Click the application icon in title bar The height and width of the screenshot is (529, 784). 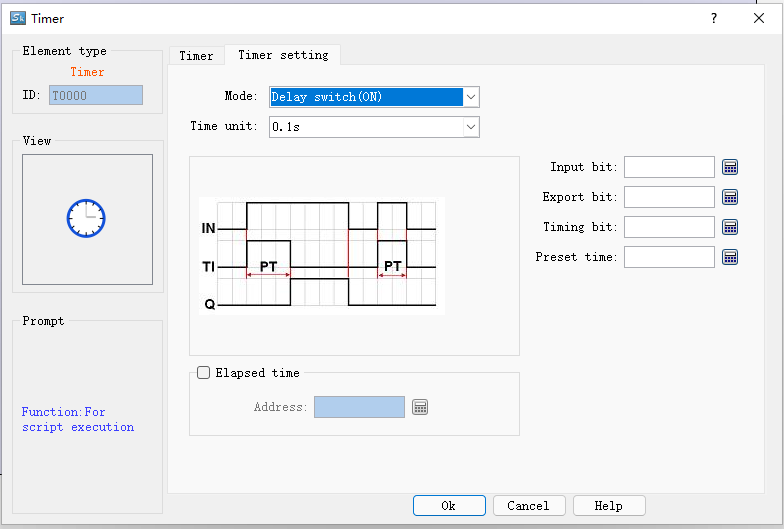[17, 18]
